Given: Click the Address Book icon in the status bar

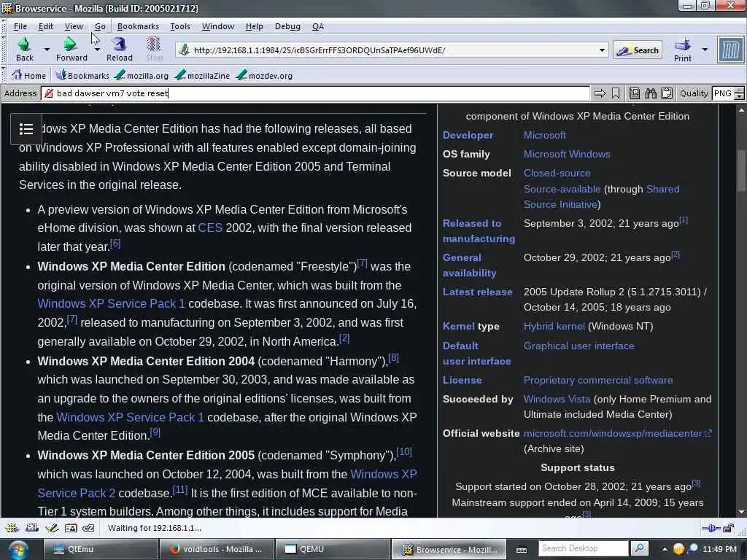Looking at the screenshot, I should [x=71, y=528].
